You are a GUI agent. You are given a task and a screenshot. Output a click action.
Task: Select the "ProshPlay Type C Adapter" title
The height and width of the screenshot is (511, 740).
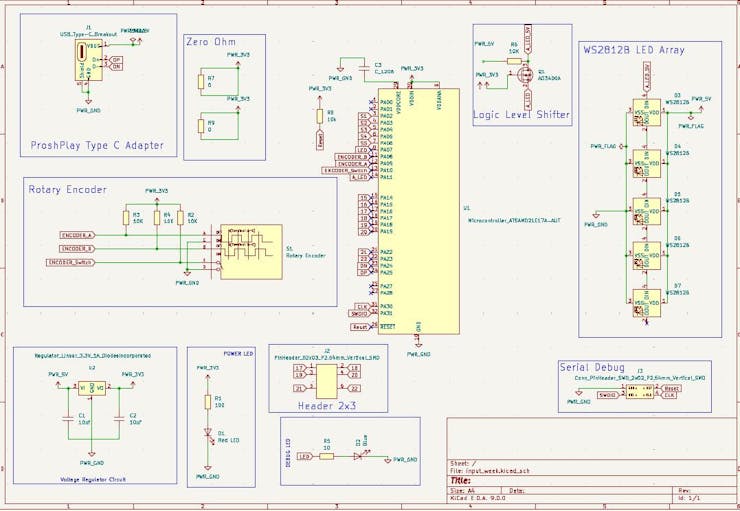pyautogui.click(x=96, y=145)
